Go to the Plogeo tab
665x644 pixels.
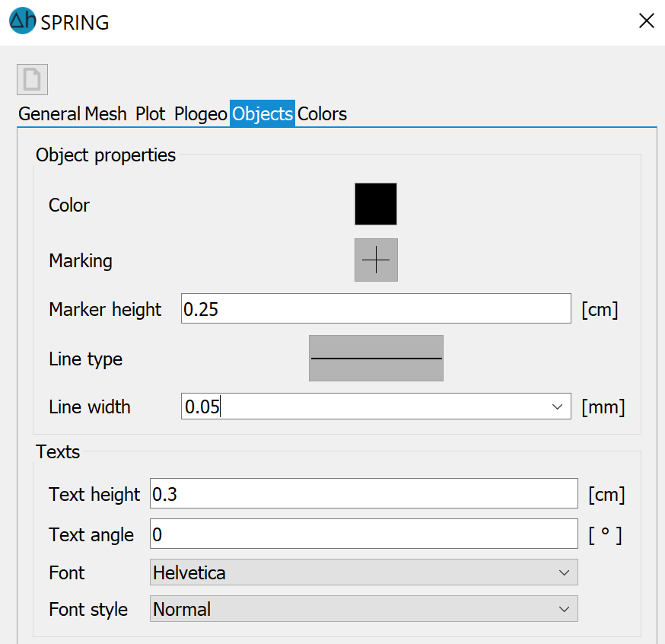click(201, 113)
